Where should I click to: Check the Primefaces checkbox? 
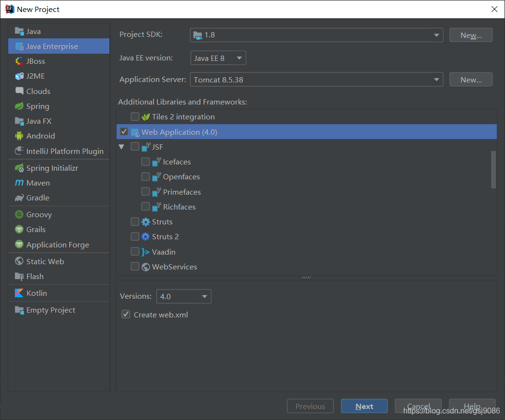click(x=146, y=192)
